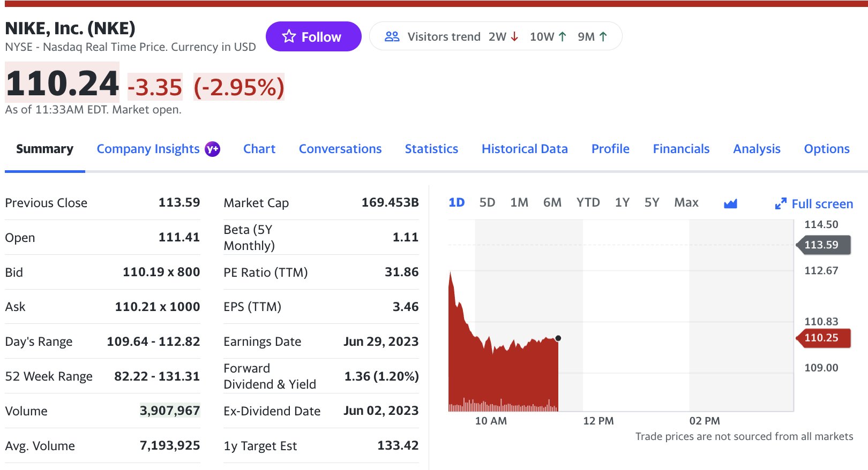Open the Analysis tab
Image resolution: width=868 pixels, height=470 pixels.
757,149
